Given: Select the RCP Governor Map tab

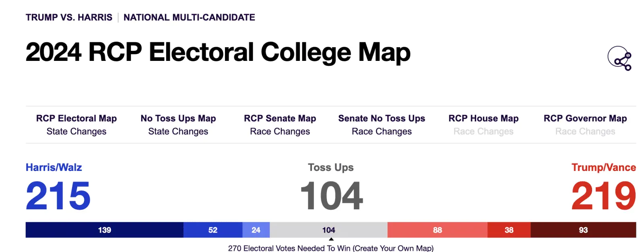Looking at the screenshot, I should pyautogui.click(x=585, y=118).
